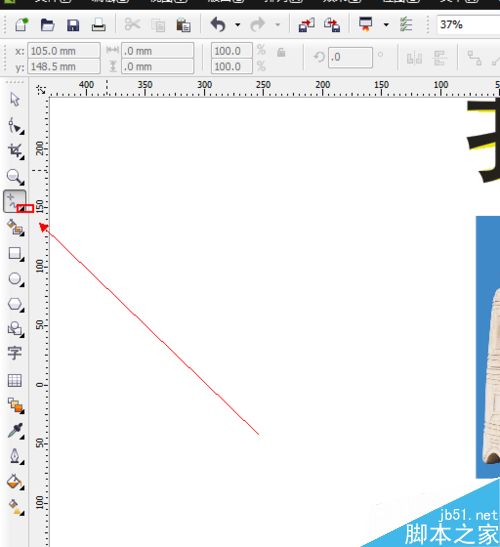
Task: Toggle the lock ratio padlock
Action: coord(281,53)
